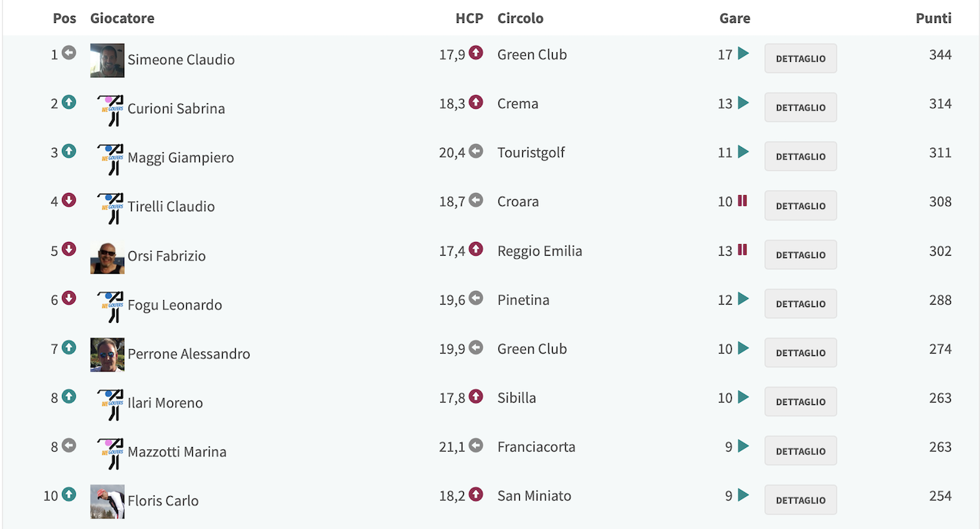980x529 pixels.
Task: Click the green play triangle for Floris Carlo
Action: tap(743, 495)
